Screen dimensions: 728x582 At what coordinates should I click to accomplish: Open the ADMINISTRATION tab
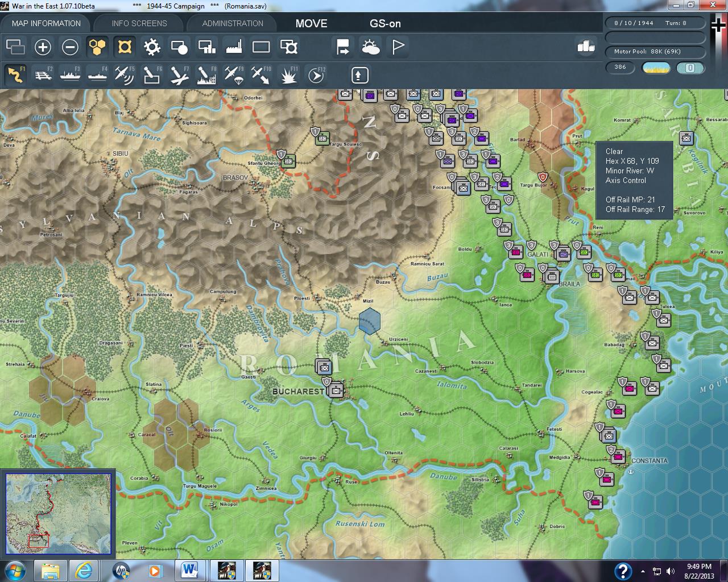point(233,23)
